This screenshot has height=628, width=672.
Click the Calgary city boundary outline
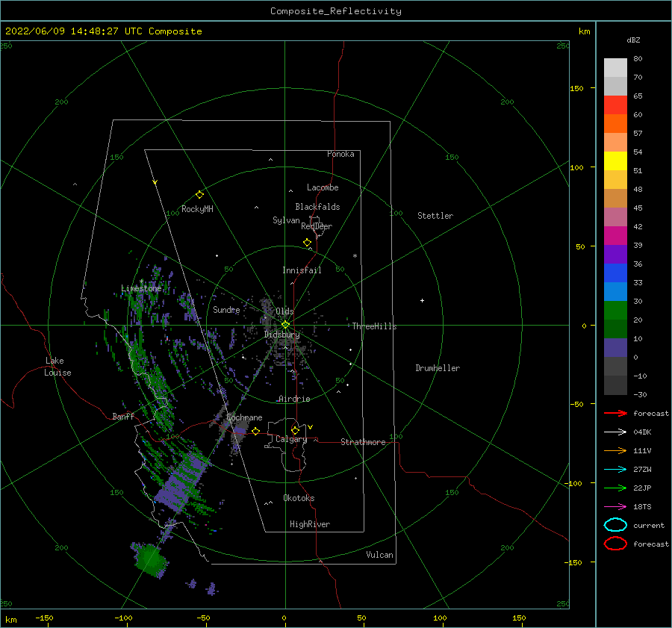286,445
